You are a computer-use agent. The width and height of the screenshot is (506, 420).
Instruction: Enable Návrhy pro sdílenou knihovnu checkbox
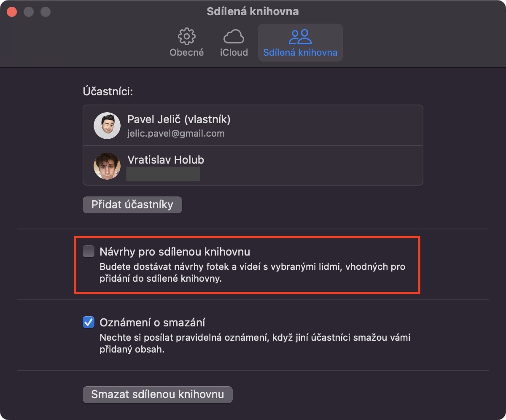[x=89, y=252]
